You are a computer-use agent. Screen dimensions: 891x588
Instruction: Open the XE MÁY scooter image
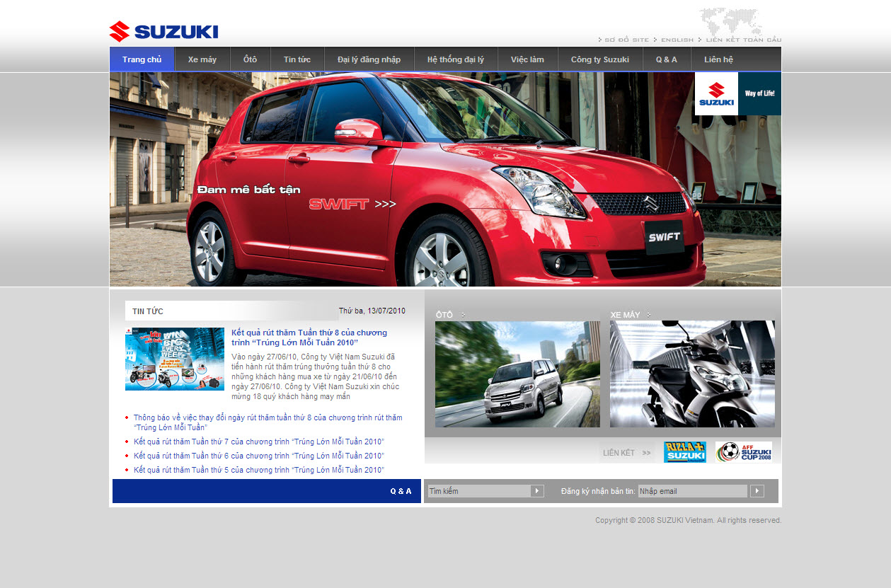(x=692, y=374)
